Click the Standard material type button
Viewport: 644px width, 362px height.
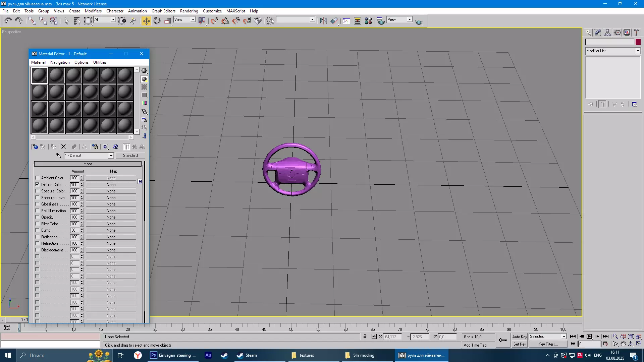130,156
